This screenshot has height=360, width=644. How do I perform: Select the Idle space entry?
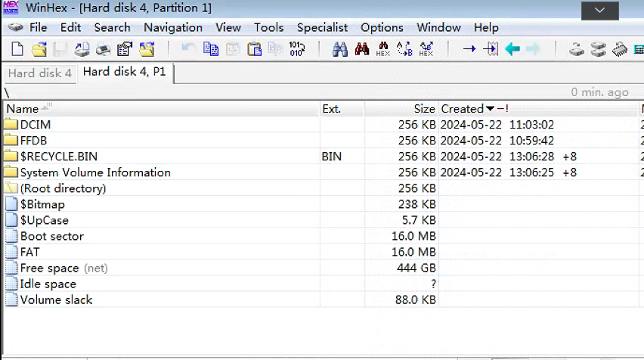(x=48, y=284)
